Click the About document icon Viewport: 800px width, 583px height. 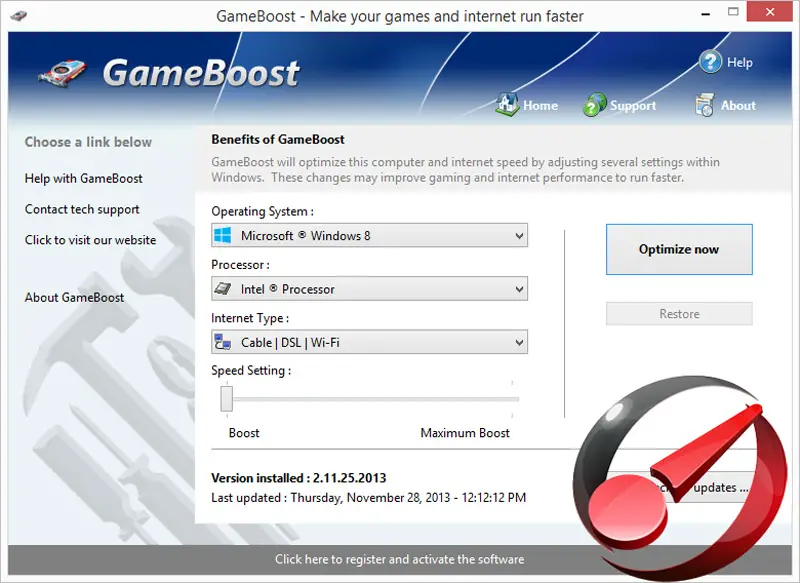[x=705, y=105]
